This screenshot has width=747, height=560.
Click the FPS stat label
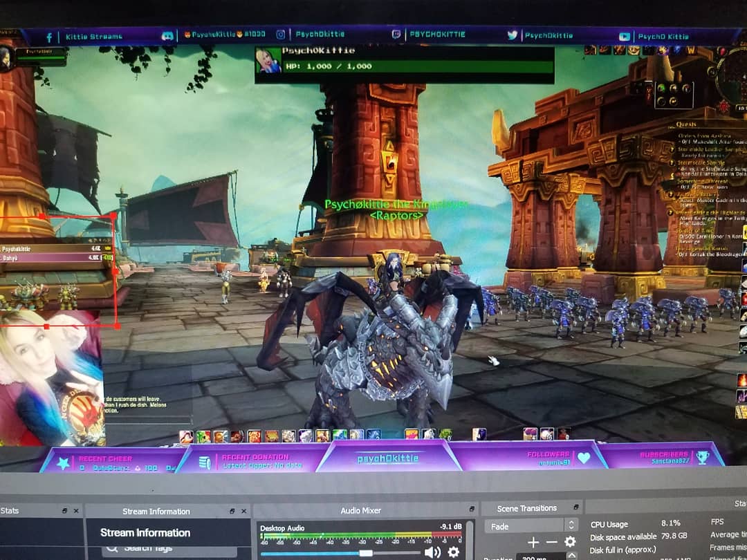pos(717,521)
